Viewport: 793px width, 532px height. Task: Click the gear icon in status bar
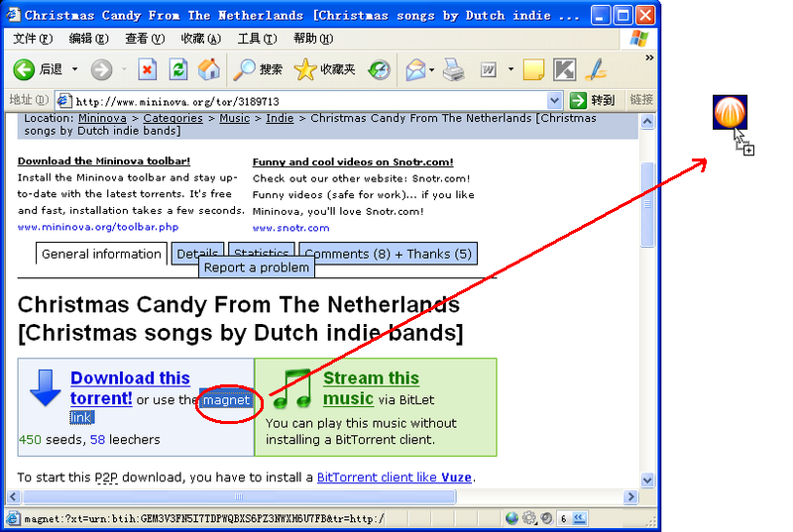pyautogui.click(x=529, y=518)
